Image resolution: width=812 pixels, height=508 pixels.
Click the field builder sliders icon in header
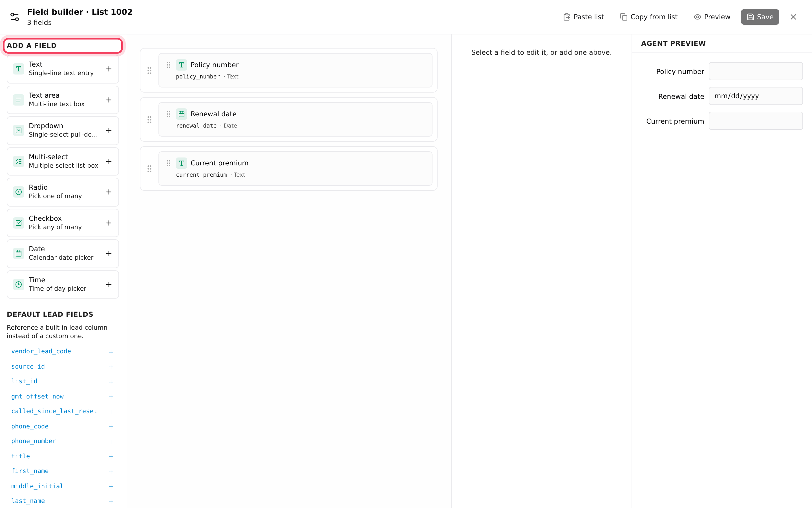(15, 17)
